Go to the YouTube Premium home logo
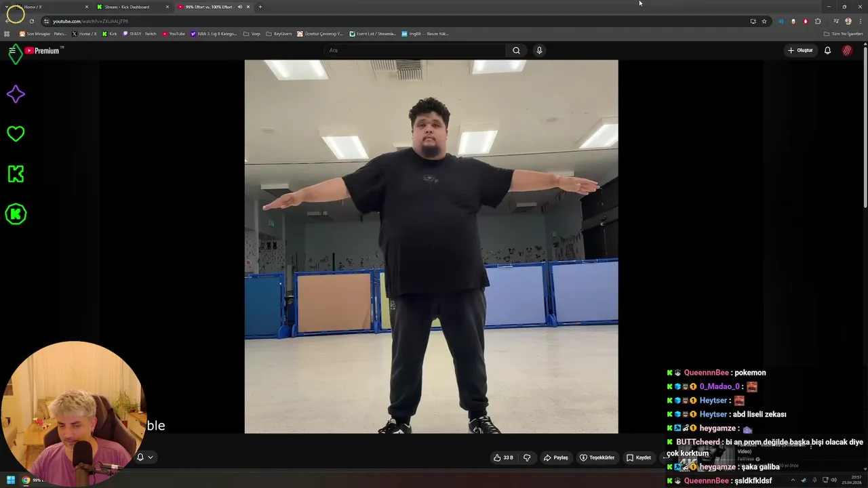Image resolution: width=868 pixels, height=488 pixels. pyautogui.click(x=43, y=50)
